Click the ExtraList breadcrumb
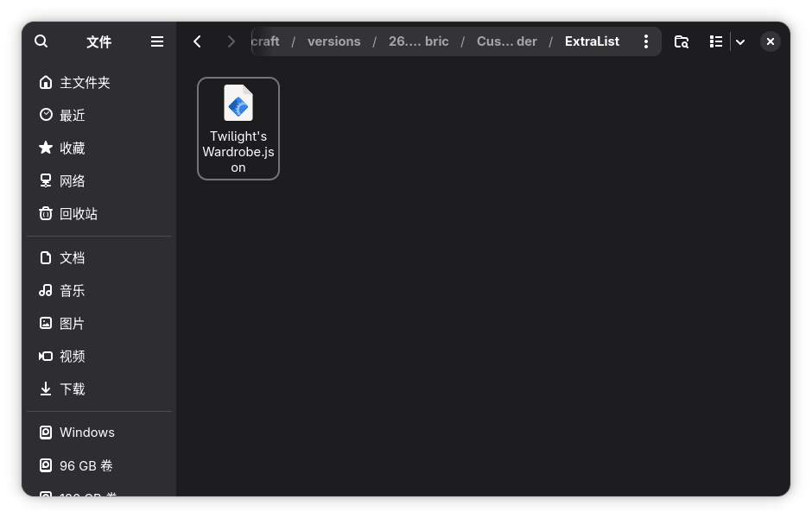This screenshot has width=812, height=518. (x=592, y=41)
